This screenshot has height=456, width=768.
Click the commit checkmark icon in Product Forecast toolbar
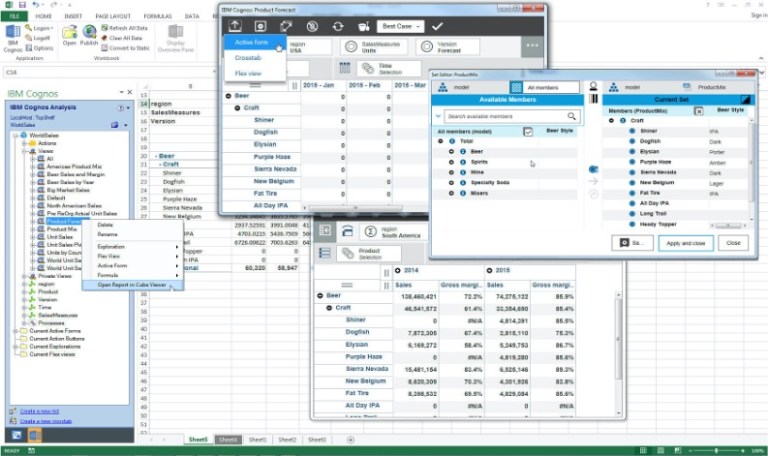coord(437,26)
